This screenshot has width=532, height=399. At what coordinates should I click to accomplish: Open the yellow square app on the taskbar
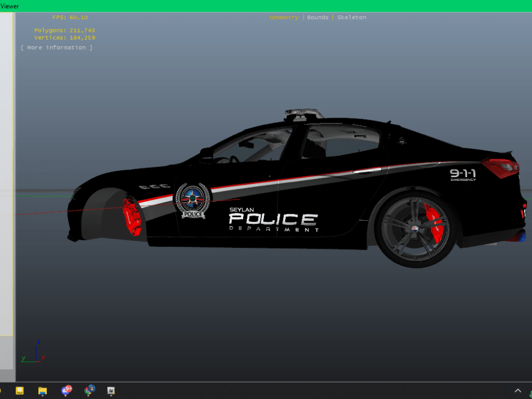[x=19, y=392]
